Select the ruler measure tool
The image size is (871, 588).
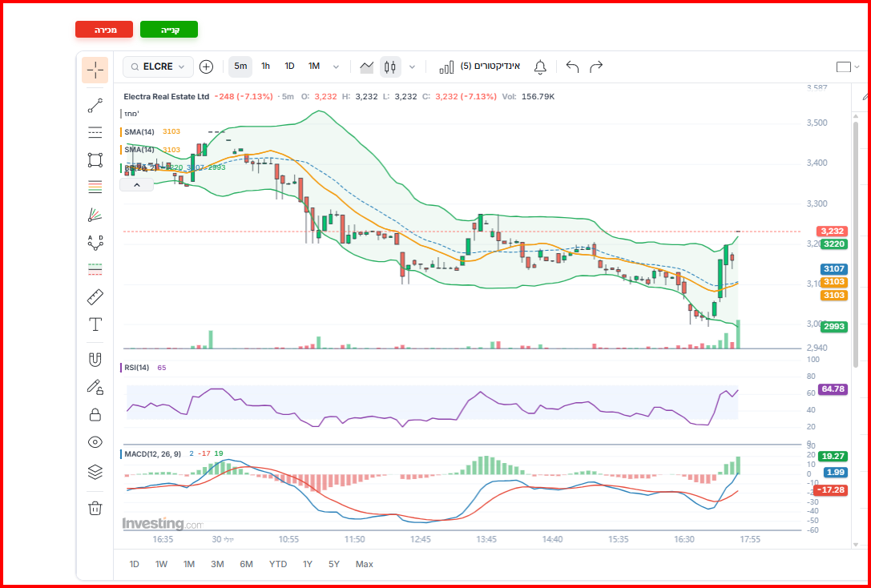click(x=95, y=297)
